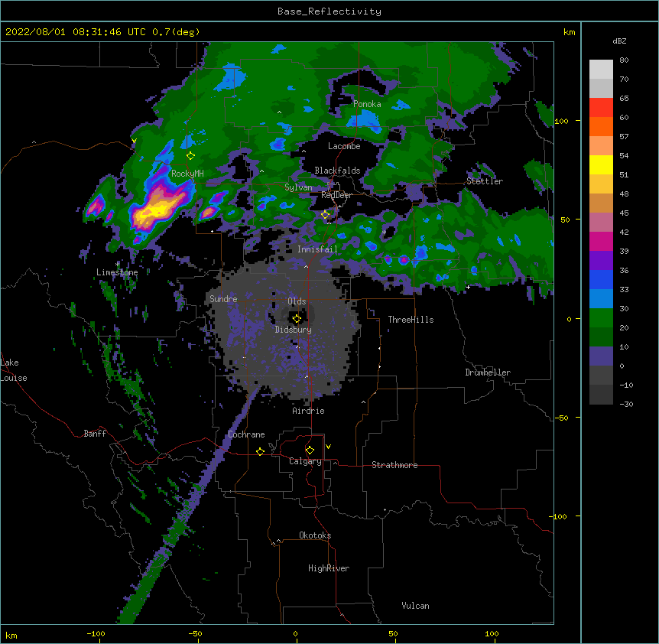Click the 100 tick on right km axis
The image size is (659, 644).
click(x=561, y=121)
